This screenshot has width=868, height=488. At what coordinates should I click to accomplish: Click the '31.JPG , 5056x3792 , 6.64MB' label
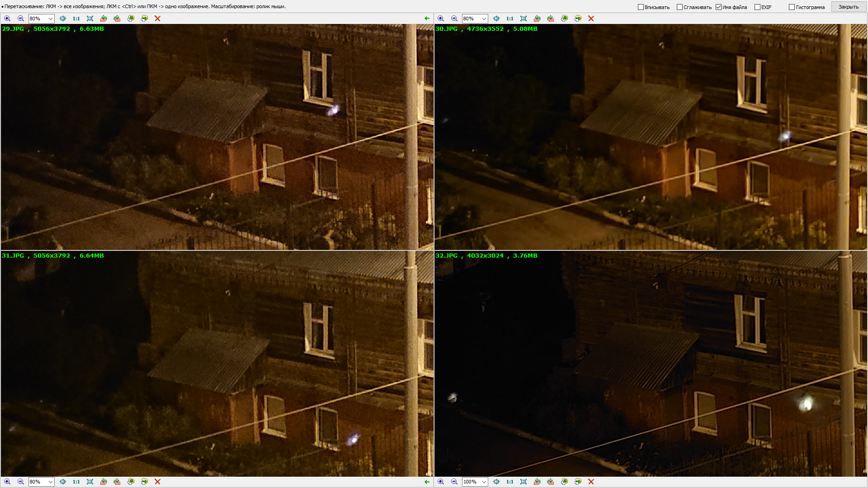[x=53, y=255]
